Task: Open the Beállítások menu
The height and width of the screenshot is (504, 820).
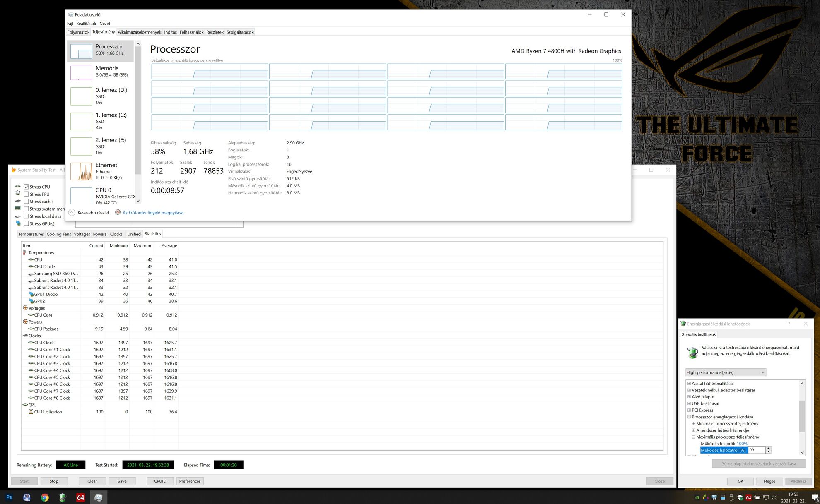Action: click(86, 24)
